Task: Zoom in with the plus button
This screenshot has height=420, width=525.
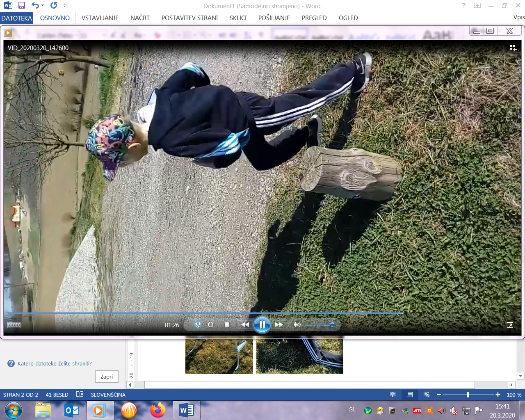Action: click(x=498, y=395)
